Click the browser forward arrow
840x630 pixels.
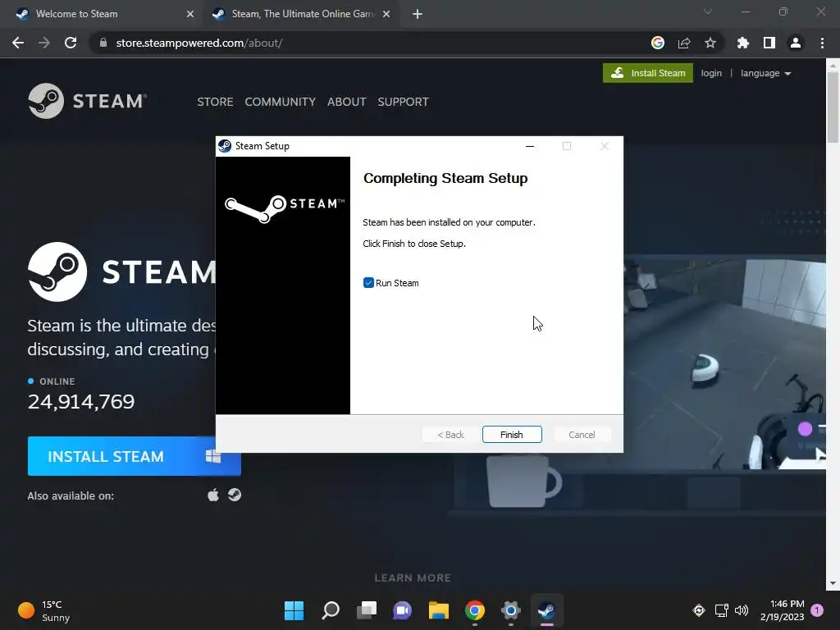[x=44, y=43]
